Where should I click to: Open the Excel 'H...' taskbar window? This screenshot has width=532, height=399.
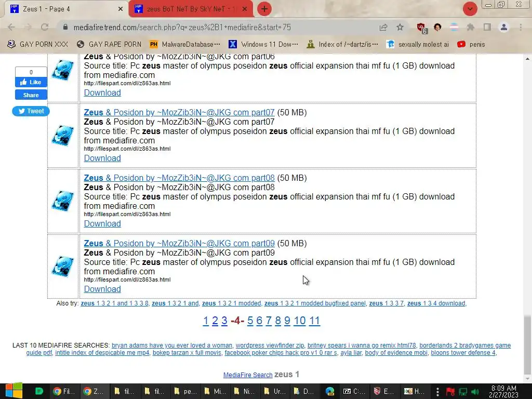(x=414, y=391)
